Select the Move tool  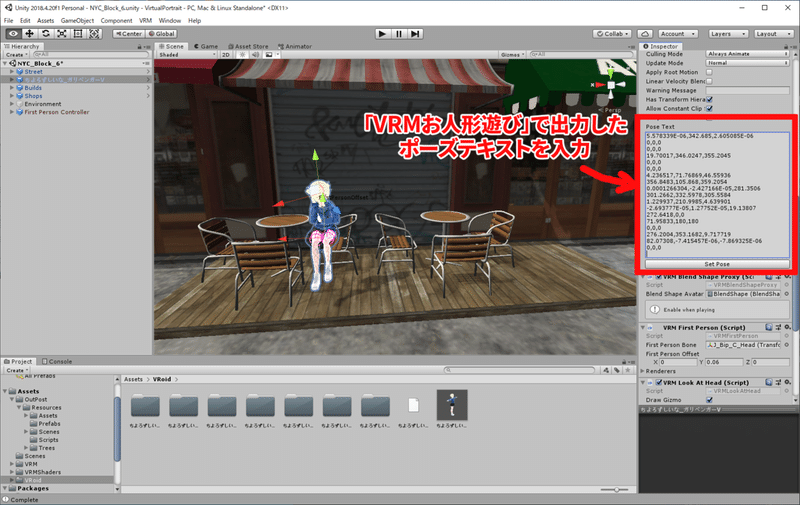(x=30, y=34)
